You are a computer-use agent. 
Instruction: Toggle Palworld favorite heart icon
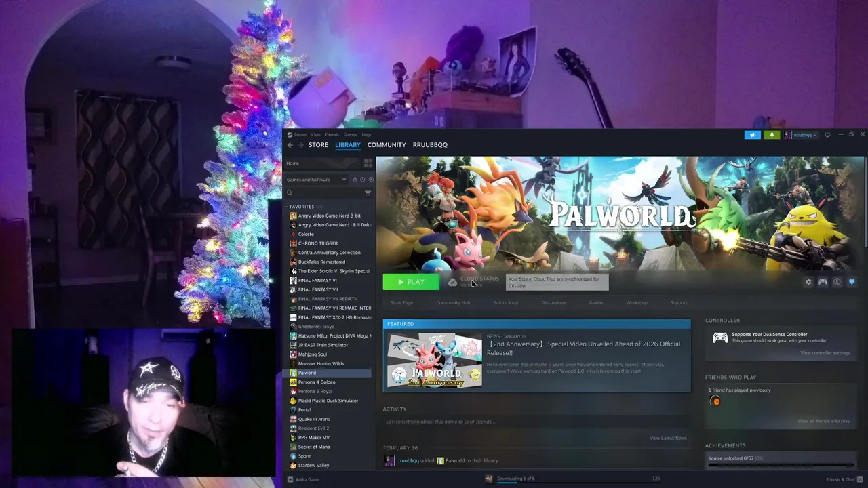[x=852, y=282]
